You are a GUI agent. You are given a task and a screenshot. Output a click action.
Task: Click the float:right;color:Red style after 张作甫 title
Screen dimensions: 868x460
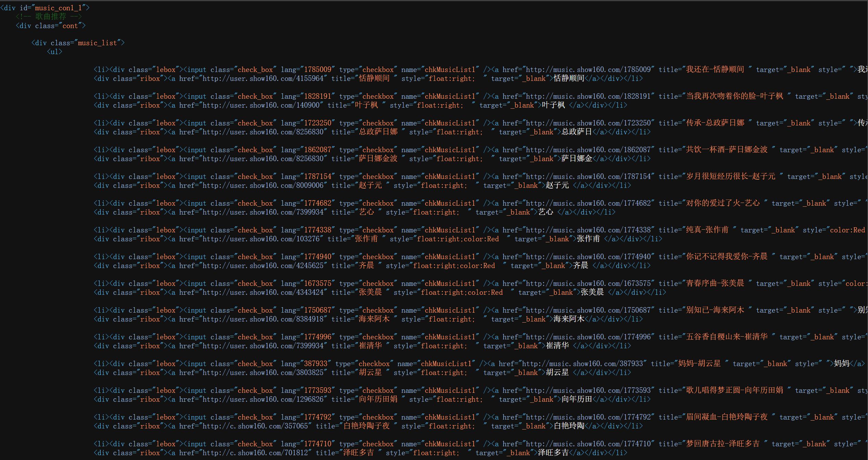click(458, 239)
